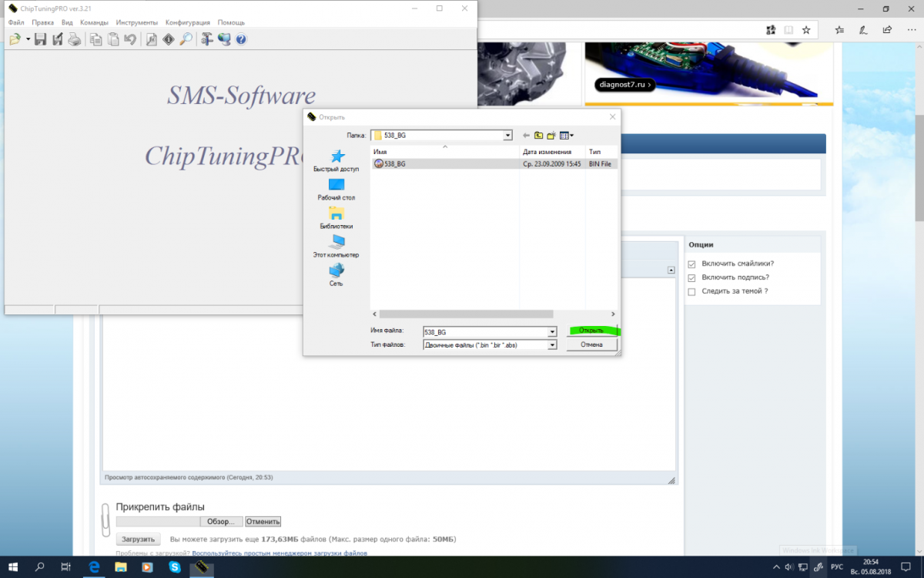Open Быстрый доступ in the places sidebar
The width and height of the screenshot is (924, 578).
point(336,161)
